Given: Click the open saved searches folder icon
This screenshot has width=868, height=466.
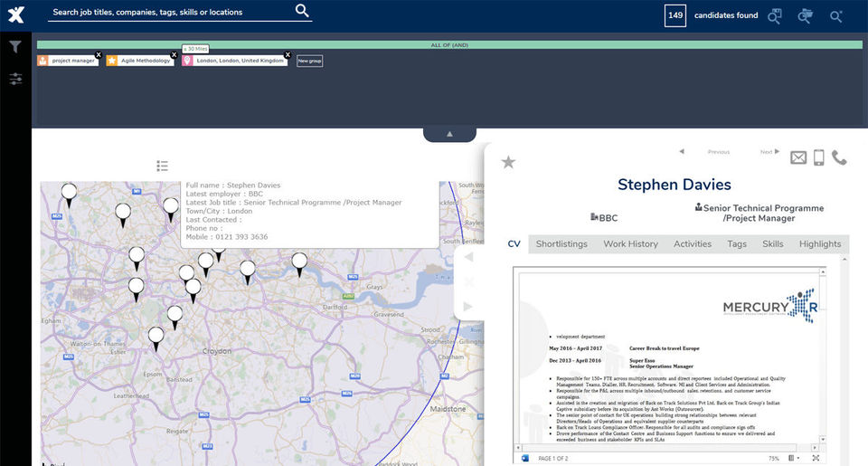Looking at the screenshot, I should coord(805,16).
